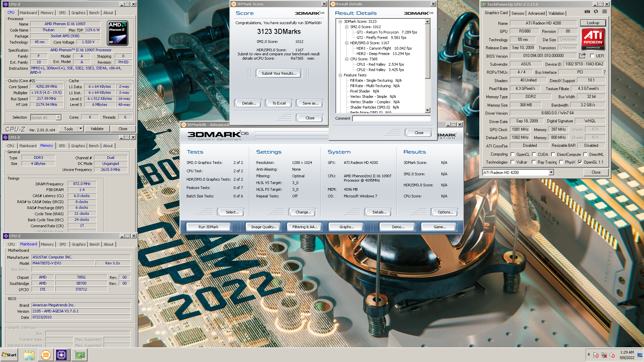The image size is (644, 362).
Task: Click the muted speaker tray icon
Action: (612, 355)
